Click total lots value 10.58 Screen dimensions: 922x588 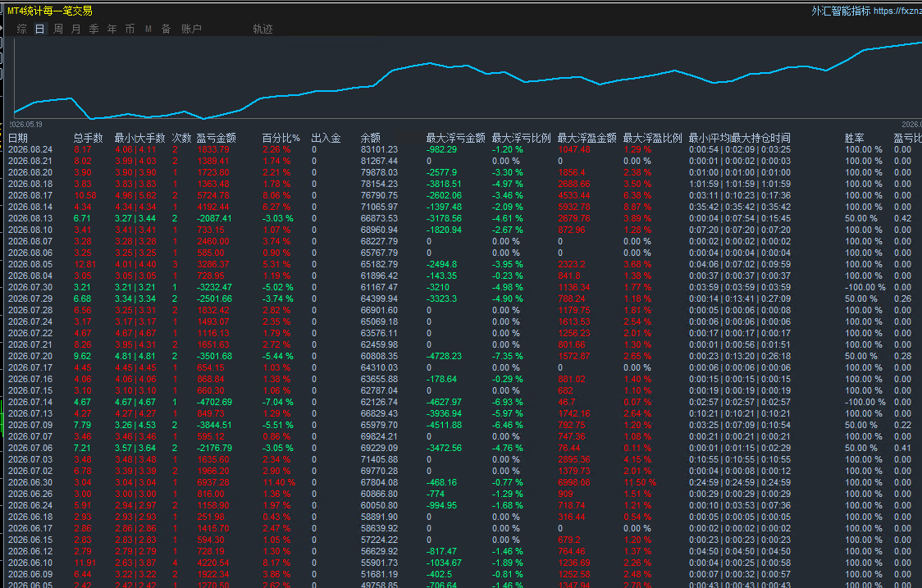point(86,196)
